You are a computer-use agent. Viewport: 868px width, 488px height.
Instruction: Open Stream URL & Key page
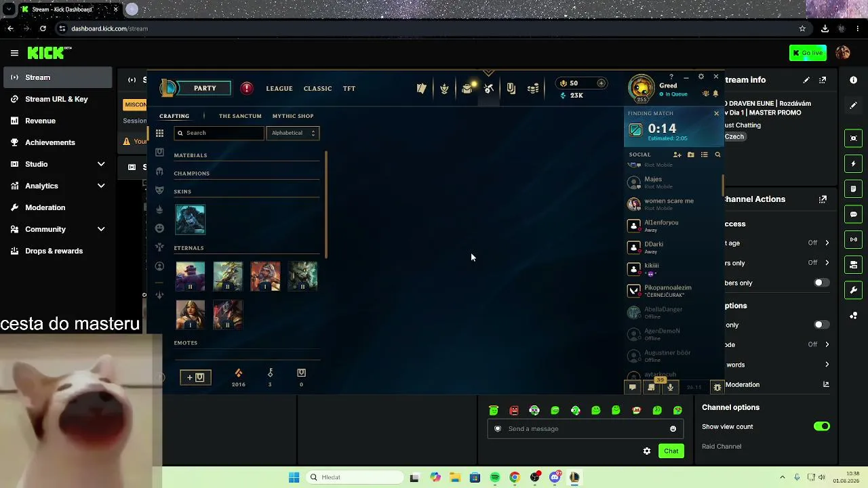pos(56,99)
